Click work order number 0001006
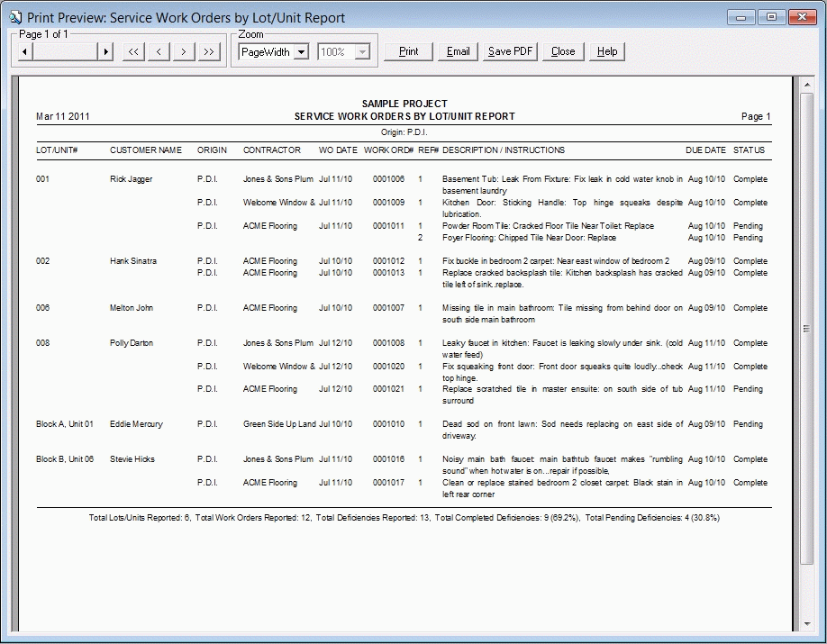 coord(388,179)
